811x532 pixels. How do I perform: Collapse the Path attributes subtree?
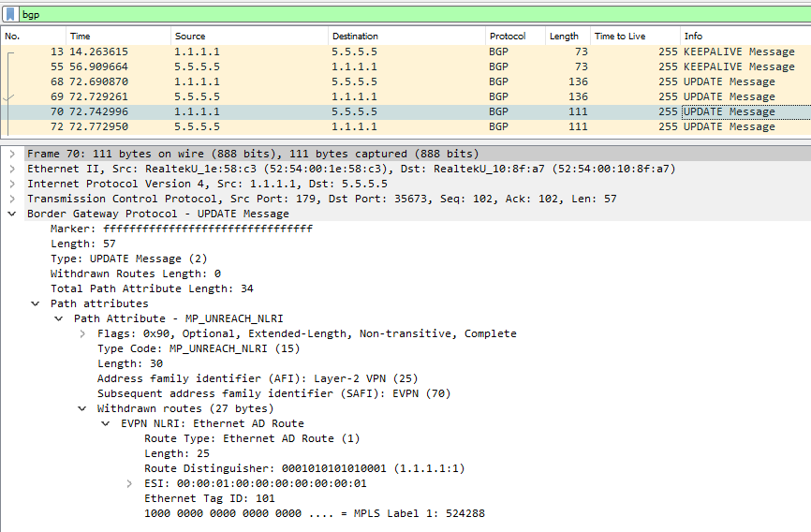[x=35, y=303]
